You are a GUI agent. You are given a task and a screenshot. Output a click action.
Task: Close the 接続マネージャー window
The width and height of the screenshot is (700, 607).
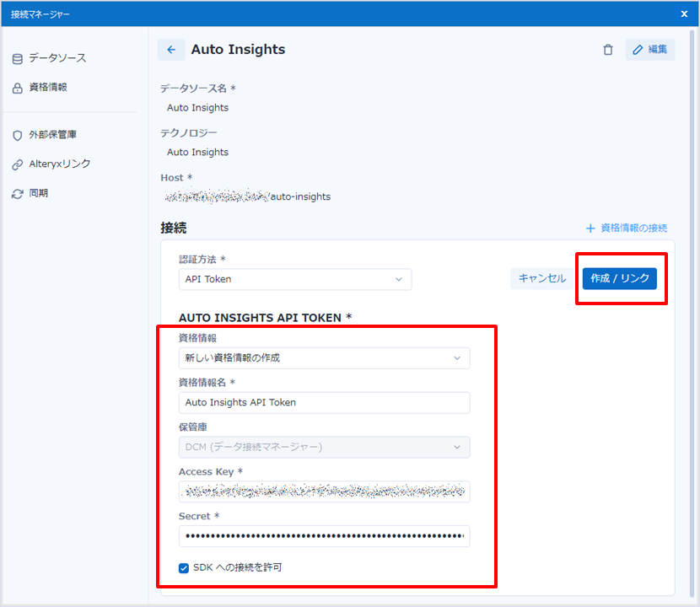coord(684,13)
